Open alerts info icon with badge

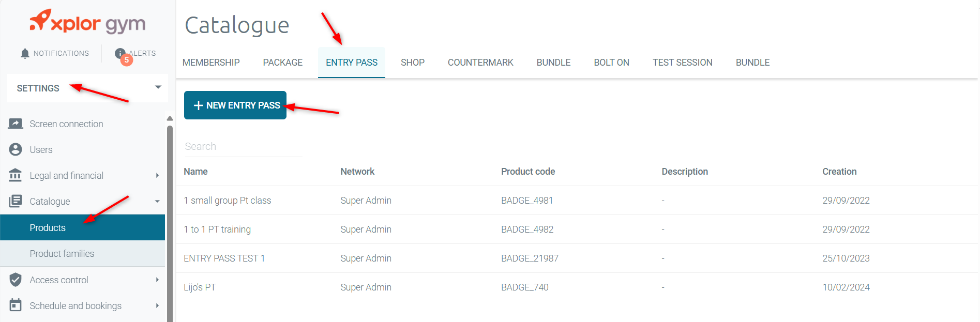120,54
